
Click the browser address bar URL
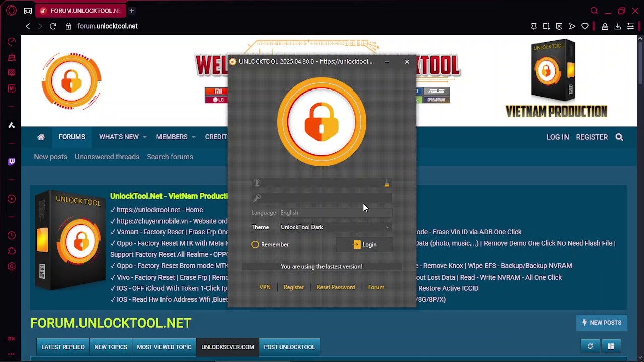point(108,26)
